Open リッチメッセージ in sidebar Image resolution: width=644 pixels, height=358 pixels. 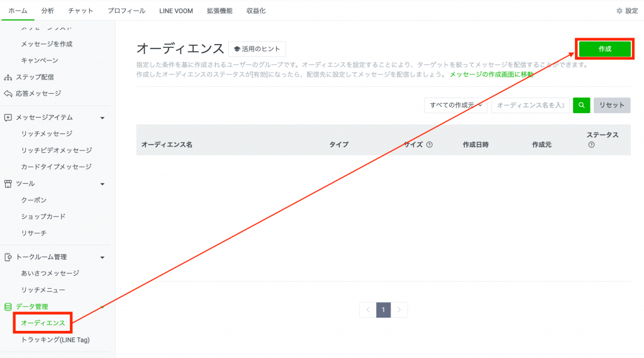coord(47,134)
